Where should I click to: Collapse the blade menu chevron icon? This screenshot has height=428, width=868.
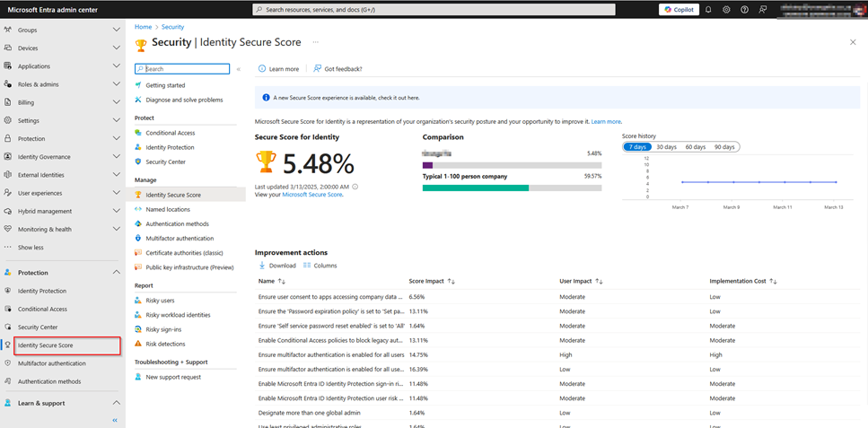click(239, 69)
